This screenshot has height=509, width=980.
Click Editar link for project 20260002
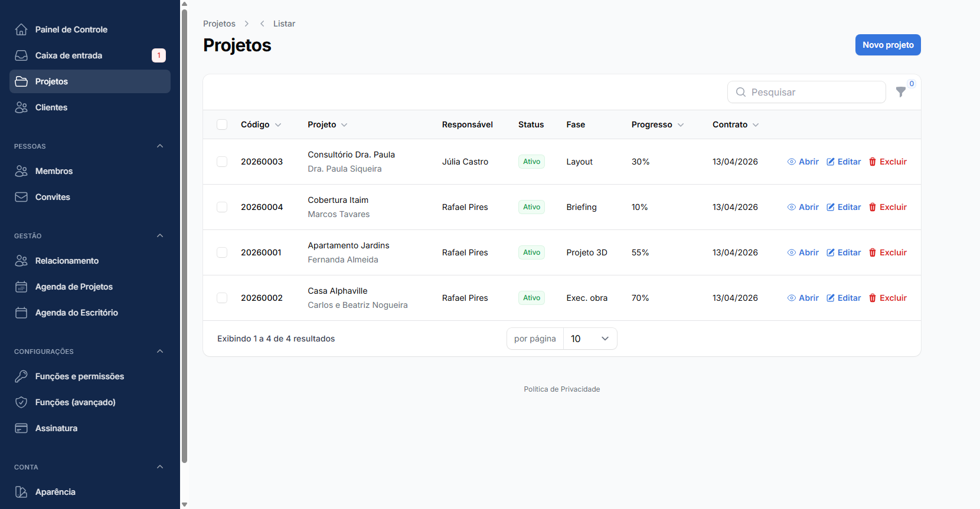[844, 298]
